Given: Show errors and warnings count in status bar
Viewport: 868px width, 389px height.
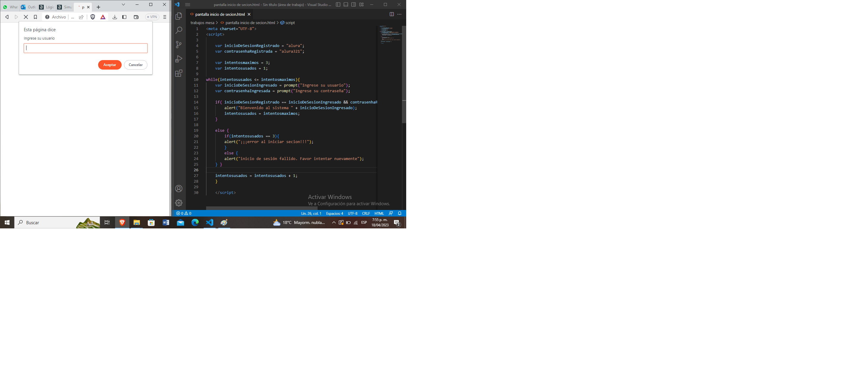Looking at the screenshot, I should tap(184, 213).
